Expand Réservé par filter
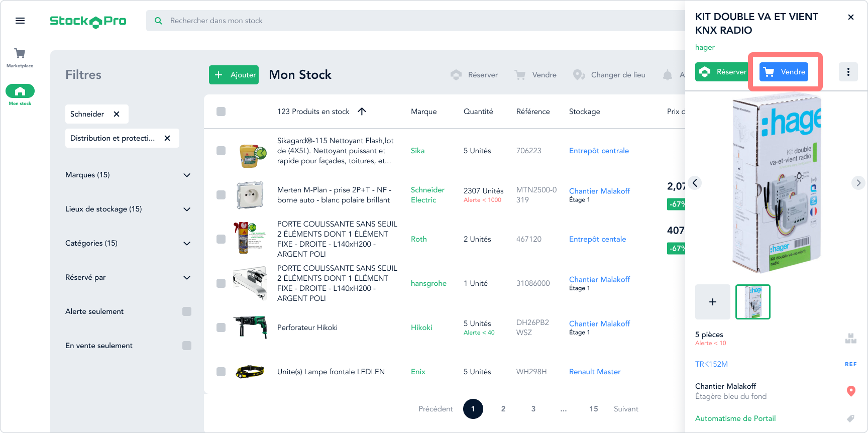This screenshot has width=868, height=433. (129, 277)
